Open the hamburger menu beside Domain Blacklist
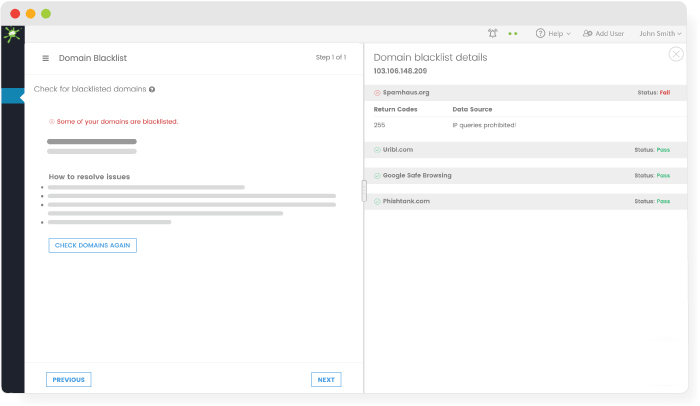This screenshot has height=406, width=700. click(x=46, y=58)
